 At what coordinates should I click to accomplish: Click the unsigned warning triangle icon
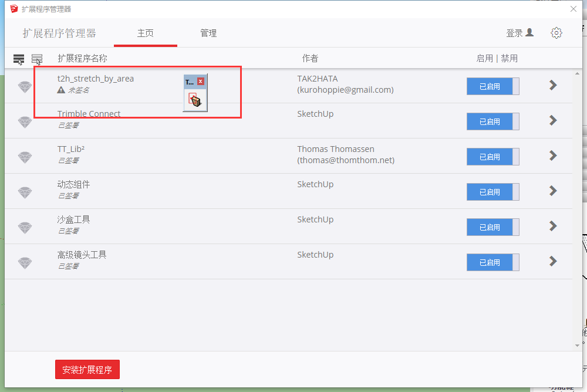(x=61, y=90)
